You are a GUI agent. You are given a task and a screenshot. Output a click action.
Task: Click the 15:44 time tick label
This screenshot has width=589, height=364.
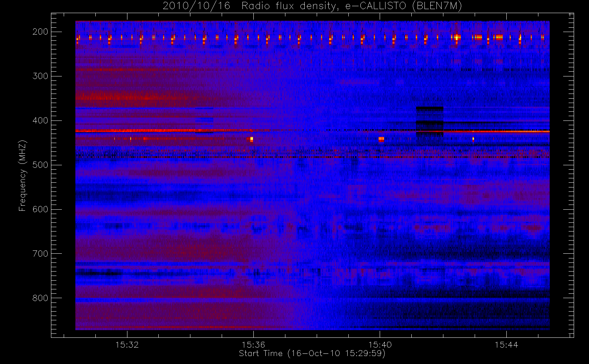click(x=506, y=345)
